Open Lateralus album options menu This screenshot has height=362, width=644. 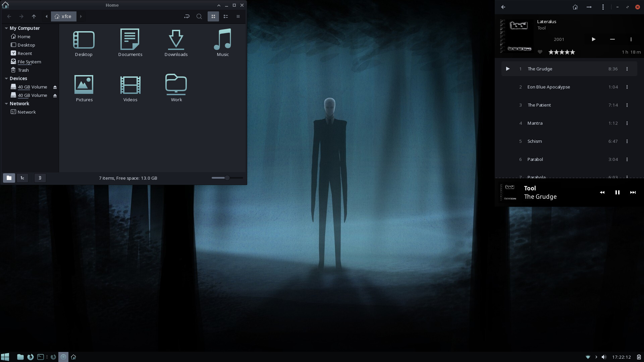[x=631, y=39]
